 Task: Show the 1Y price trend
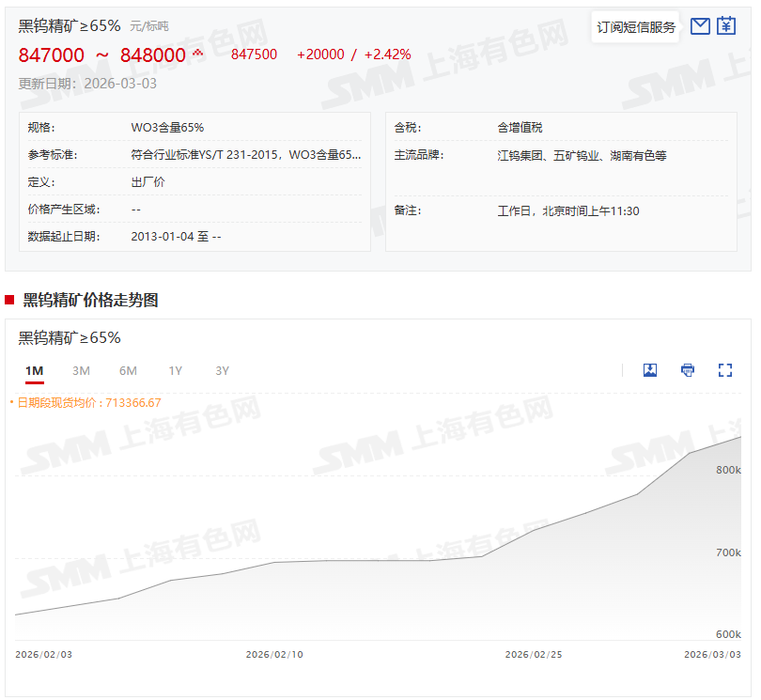(176, 371)
